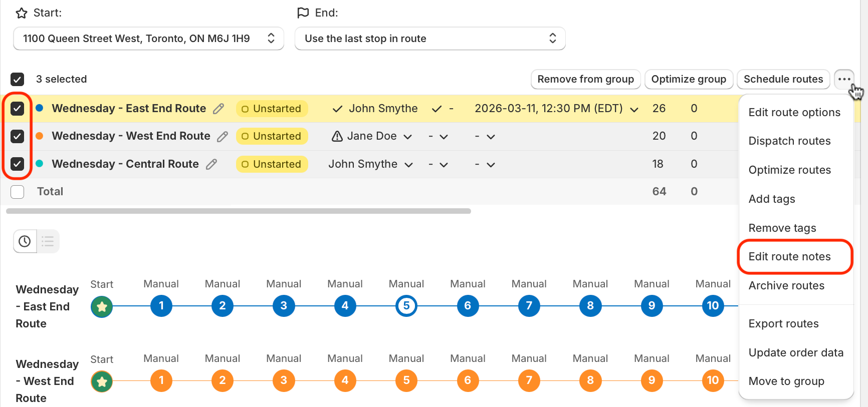Click pencil icon beside West End Route name
Screen dimensions: 868x407
click(223, 136)
